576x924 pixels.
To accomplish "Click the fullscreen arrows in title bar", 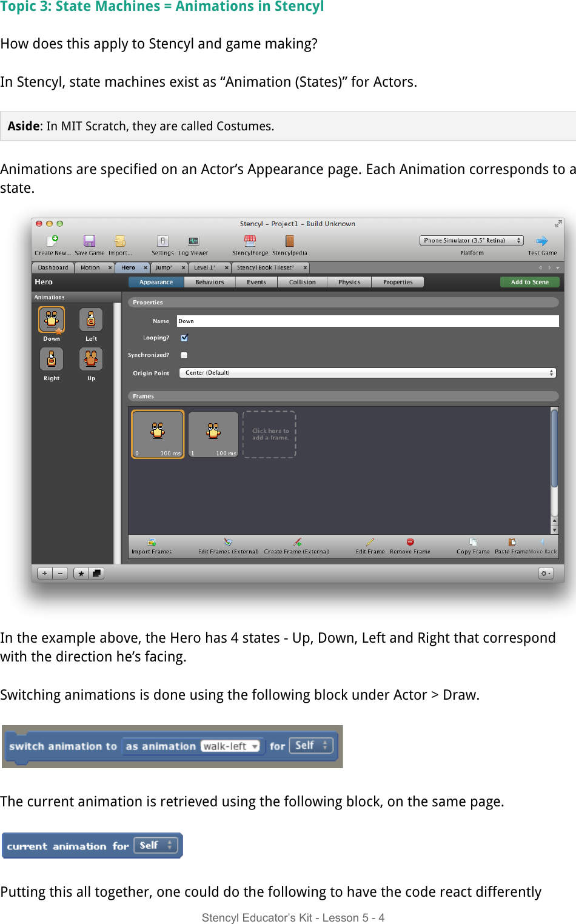I will tap(558, 224).
